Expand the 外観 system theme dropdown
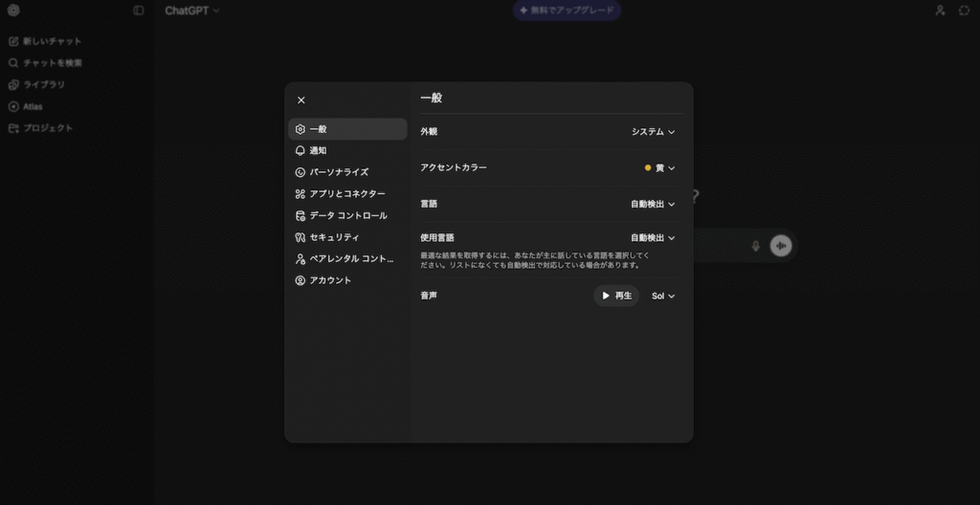Screen dimensions: 980x505 click(x=653, y=132)
